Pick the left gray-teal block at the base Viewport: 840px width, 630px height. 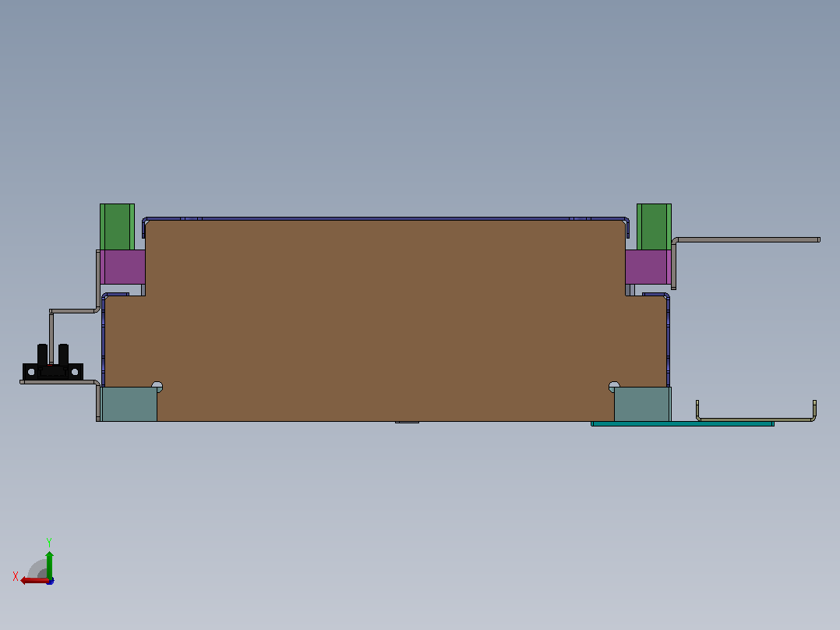(129, 404)
